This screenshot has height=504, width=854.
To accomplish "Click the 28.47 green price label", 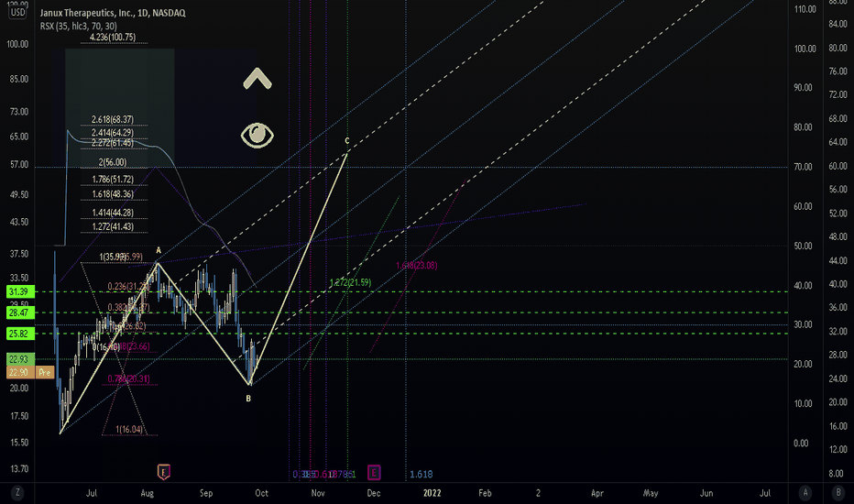I will point(18,313).
